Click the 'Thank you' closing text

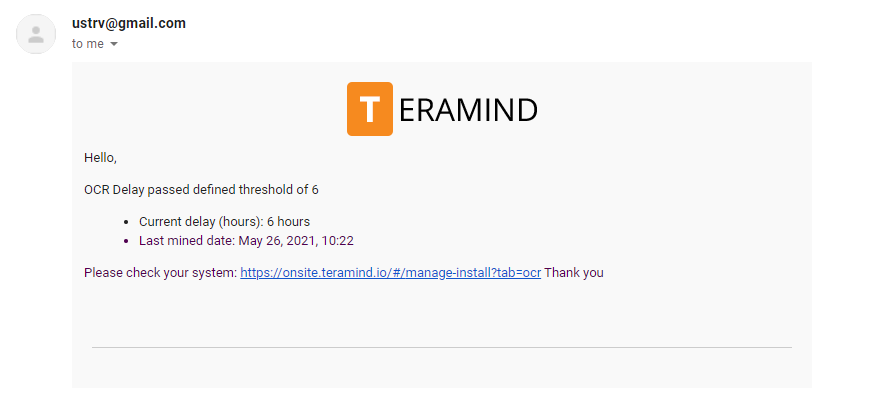pyautogui.click(x=574, y=273)
